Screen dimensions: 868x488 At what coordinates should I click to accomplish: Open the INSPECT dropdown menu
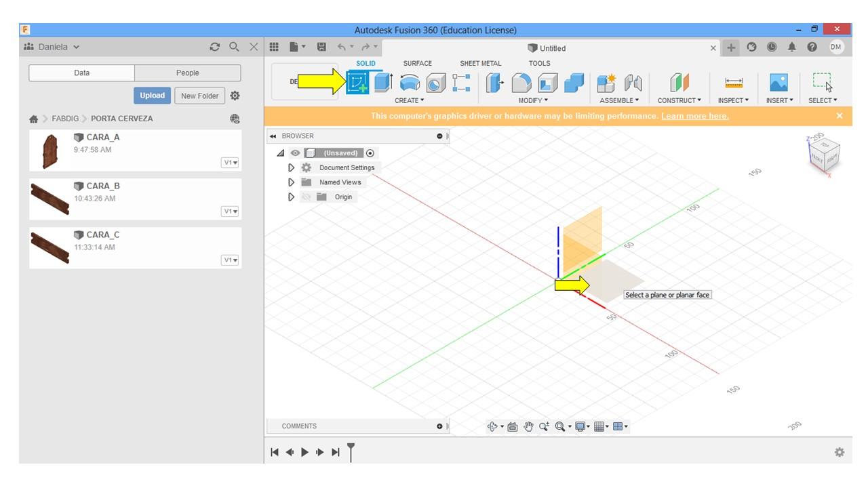tap(734, 100)
